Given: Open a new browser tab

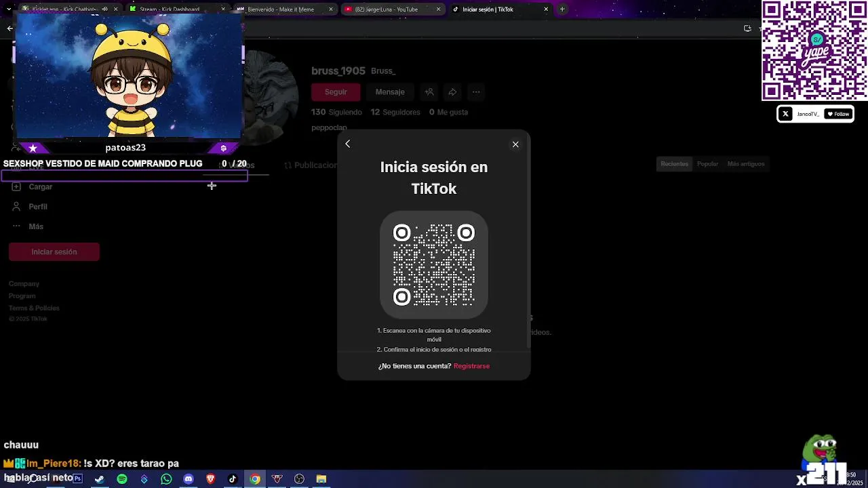Looking at the screenshot, I should [562, 9].
